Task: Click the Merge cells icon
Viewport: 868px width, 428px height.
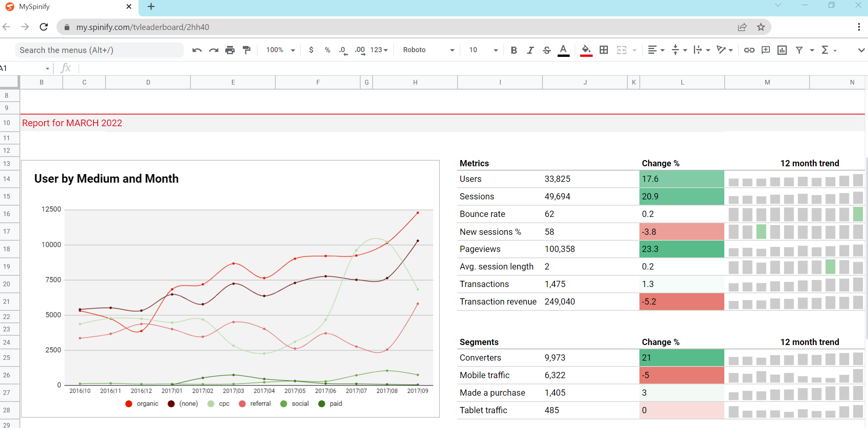Action: 622,50
